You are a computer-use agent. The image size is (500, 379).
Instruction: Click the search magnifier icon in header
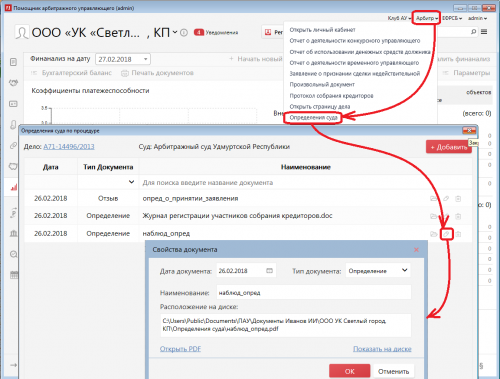pyautogui.click(x=473, y=32)
